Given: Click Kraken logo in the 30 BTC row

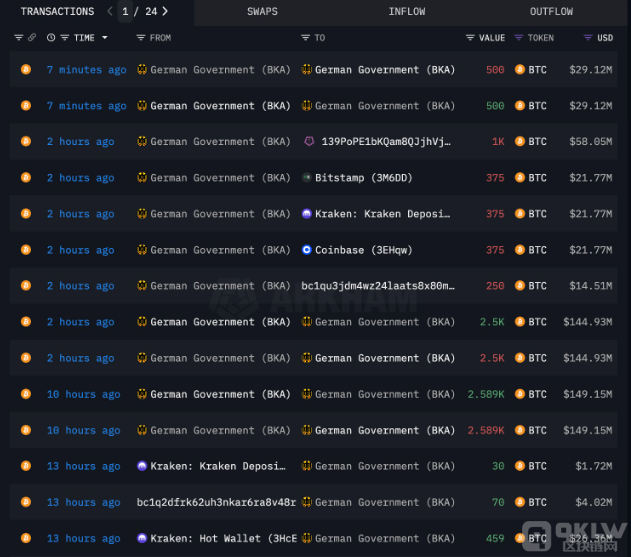Looking at the screenshot, I should point(142,466).
